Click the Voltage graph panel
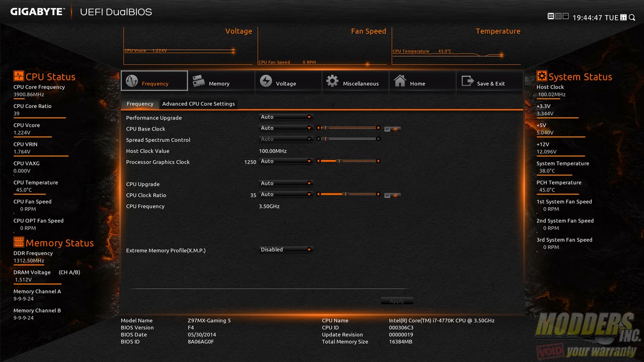Image resolution: width=644 pixels, height=362 pixels. coord(188,46)
